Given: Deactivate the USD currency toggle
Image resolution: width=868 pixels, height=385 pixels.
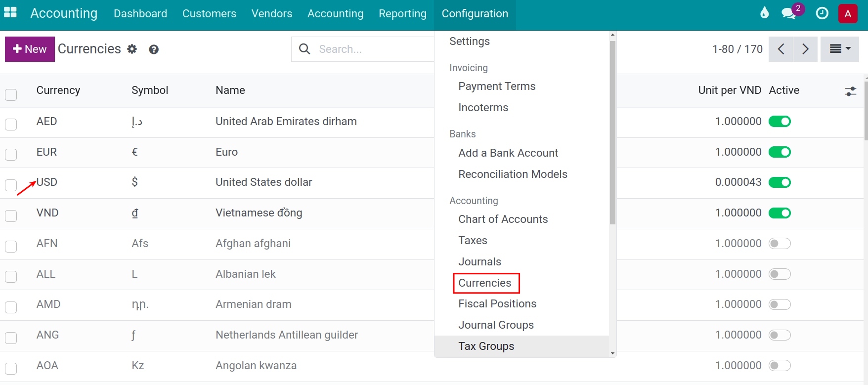Looking at the screenshot, I should pos(780,182).
